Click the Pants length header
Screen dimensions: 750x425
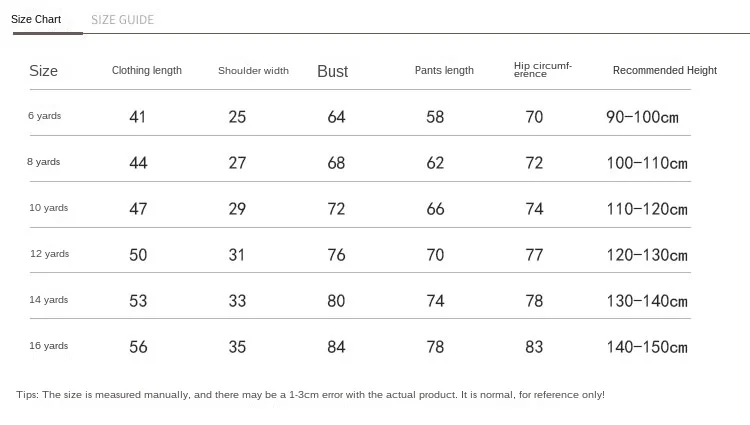tap(444, 71)
